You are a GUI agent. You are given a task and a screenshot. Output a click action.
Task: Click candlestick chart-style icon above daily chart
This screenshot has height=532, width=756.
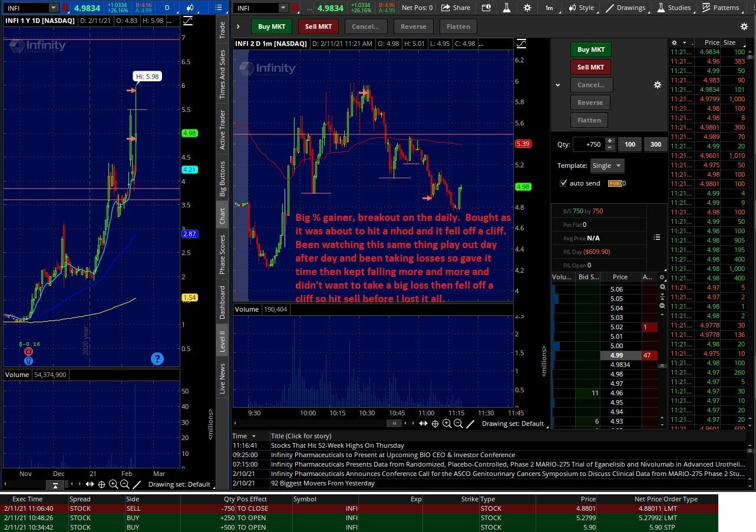[x=191, y=8]
